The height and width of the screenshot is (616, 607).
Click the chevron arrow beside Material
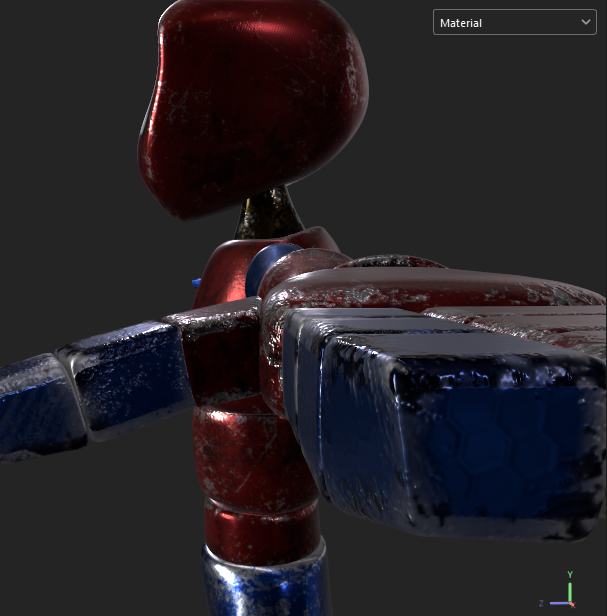[585, 22]
